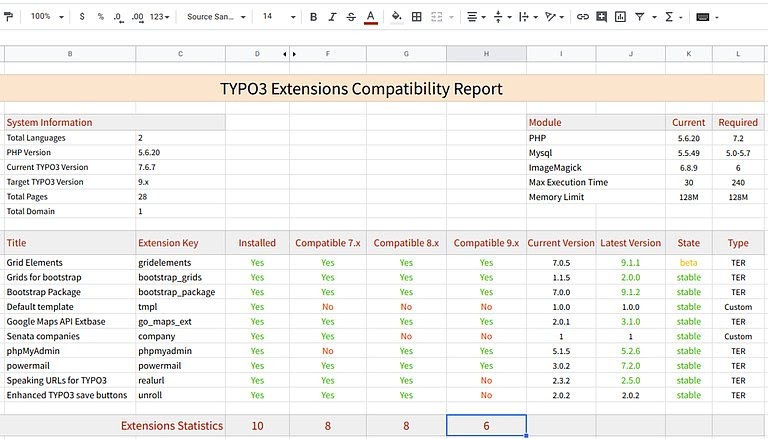768x439 pixels.
Task: Click the filter icon
Action: 640,17
